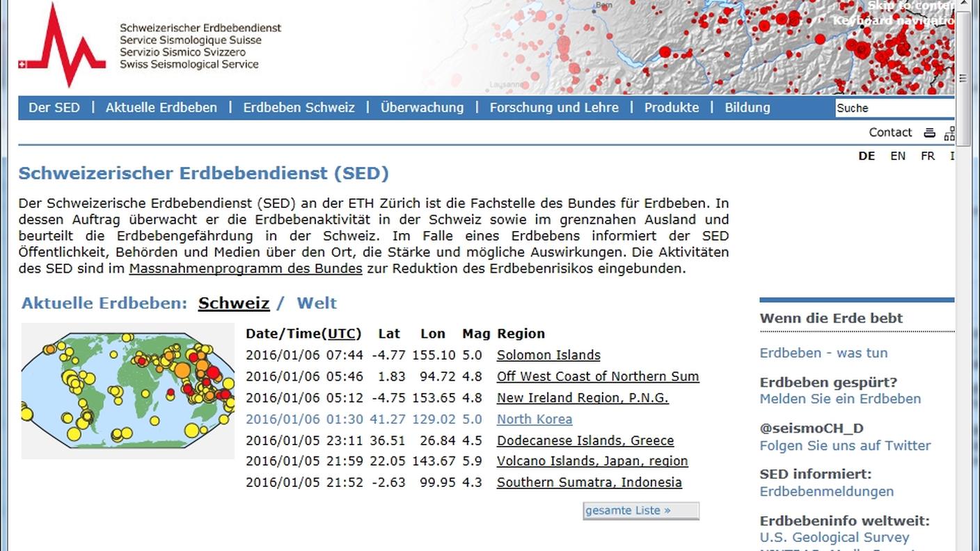The image size is (980, 551).
Task: Click the date 2016/01/05 23:11
Action: [305, 441]
